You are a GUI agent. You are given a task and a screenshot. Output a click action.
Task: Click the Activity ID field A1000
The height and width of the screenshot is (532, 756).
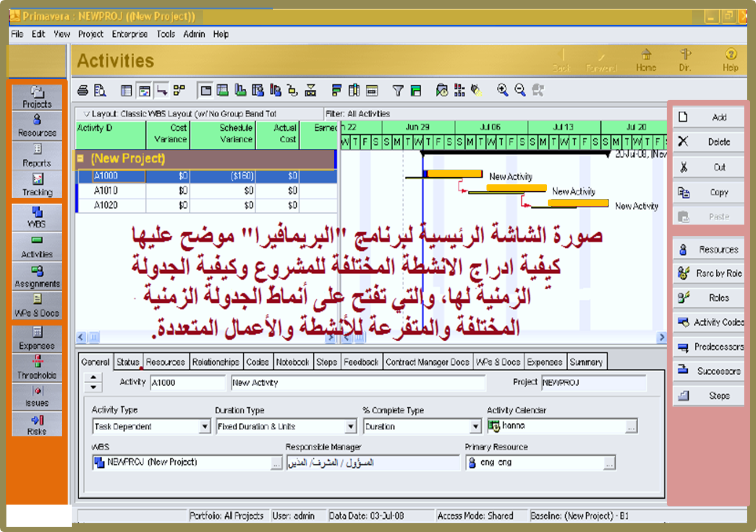tap(187, 383)
